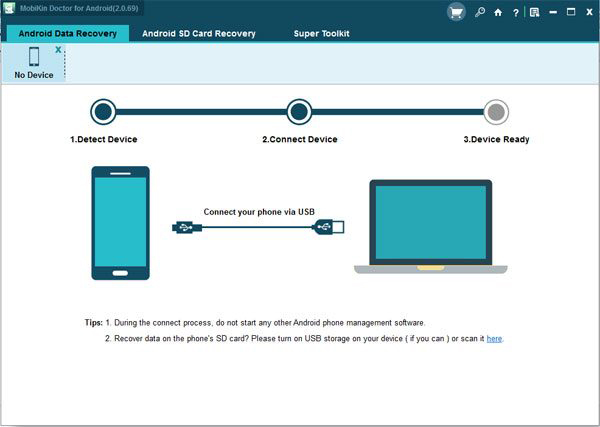
Task: Open the shopping cart purchase icon
Action: tap(456, 12)
